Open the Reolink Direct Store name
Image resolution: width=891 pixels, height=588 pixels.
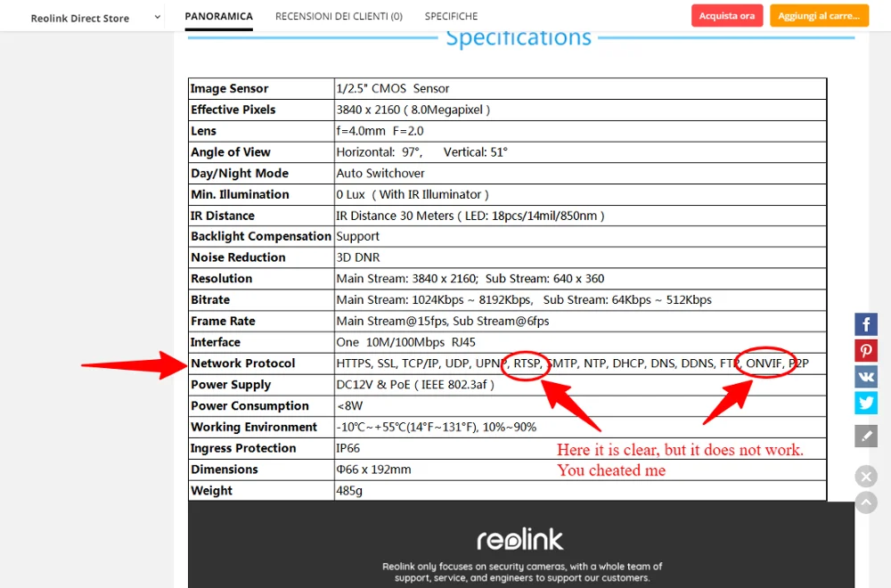(79, 18)
